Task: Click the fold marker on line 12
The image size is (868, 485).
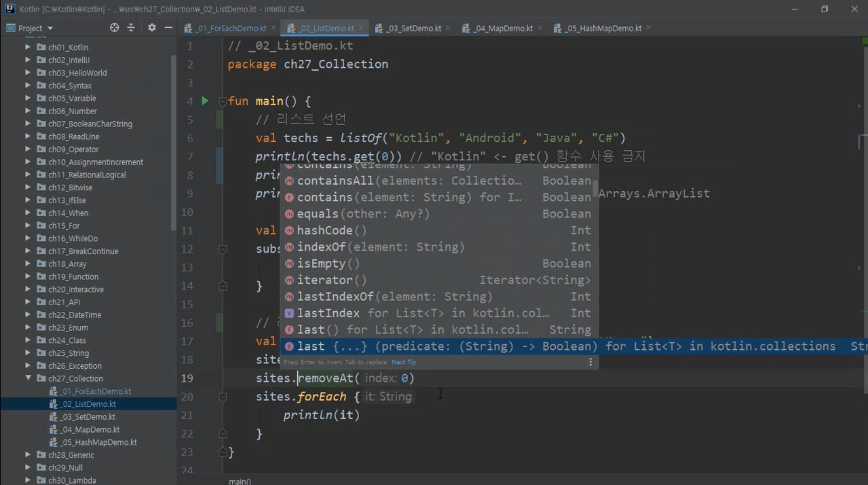Action: 222,249
